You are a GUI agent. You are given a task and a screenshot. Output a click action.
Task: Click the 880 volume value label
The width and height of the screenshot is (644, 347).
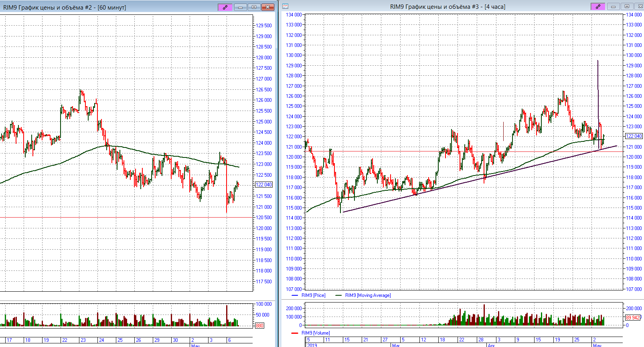pos(259,326)
